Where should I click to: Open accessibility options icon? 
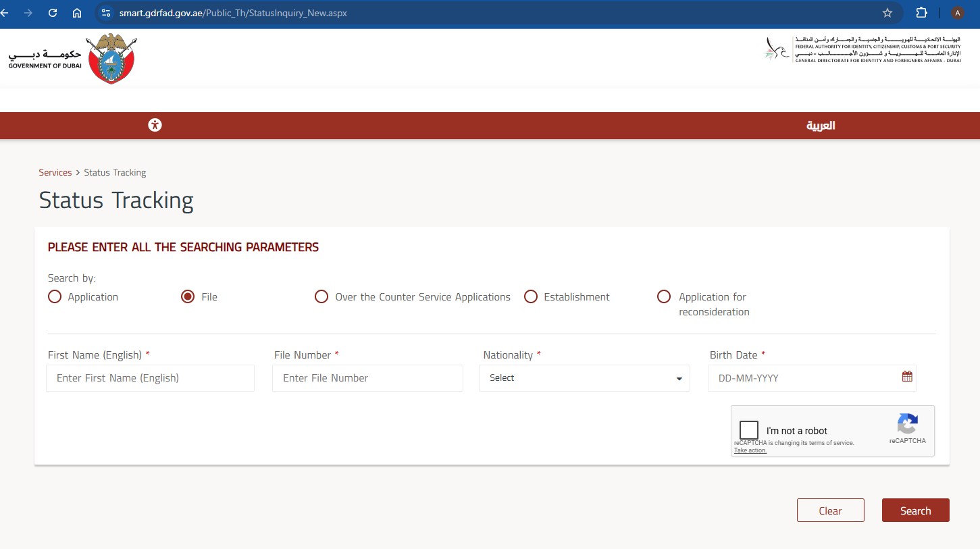tap(155, 125)
